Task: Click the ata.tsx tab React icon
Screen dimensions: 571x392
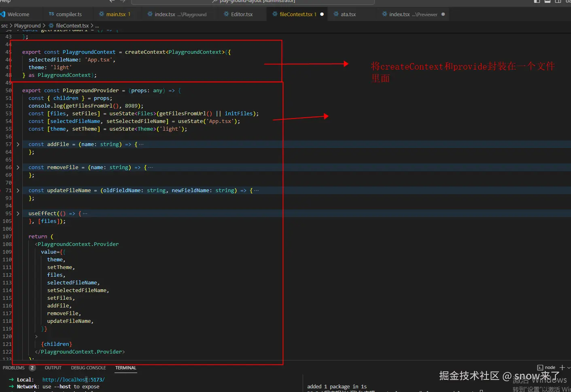Action: tap(336, 14)
